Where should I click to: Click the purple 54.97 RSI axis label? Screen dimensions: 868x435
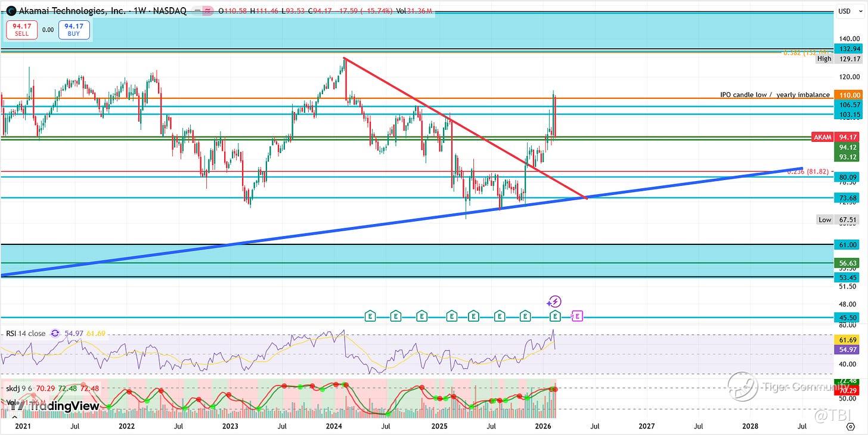tap(848, 349)
